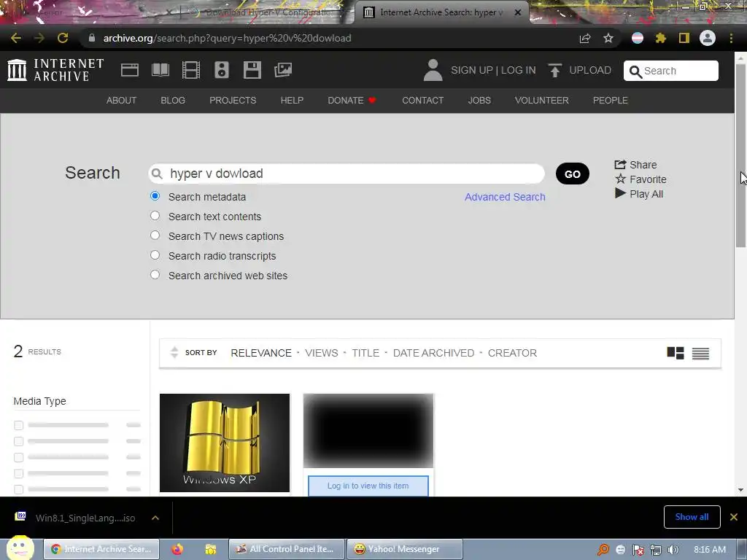
Task: Open the PEOPLE menu item
Action: pyautogui.click(x=611, y=101)
